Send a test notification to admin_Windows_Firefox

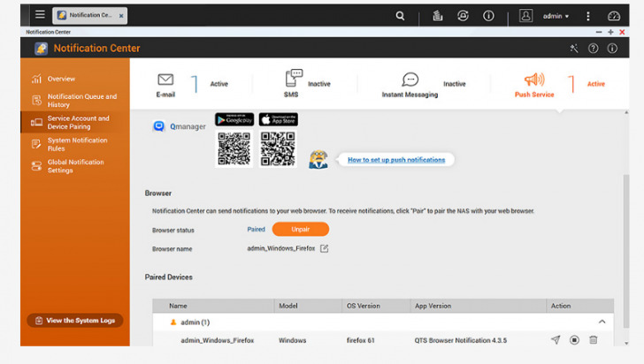coord(556,339)
